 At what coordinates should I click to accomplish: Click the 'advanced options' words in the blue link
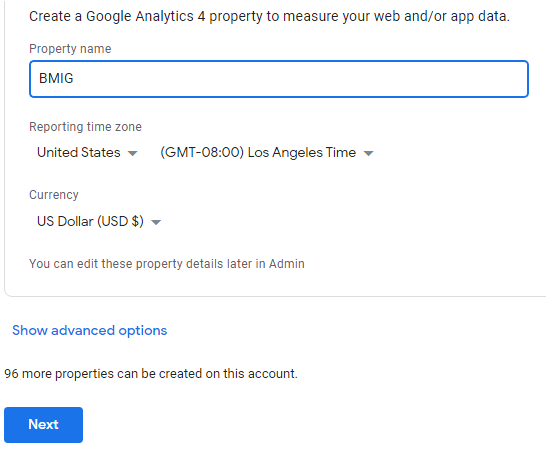[x=109, y=330]
